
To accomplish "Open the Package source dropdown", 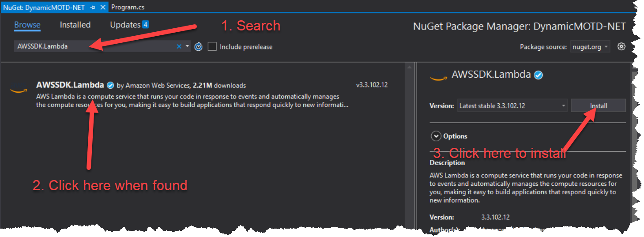I will pyautogui.click(x=590, y=47).
